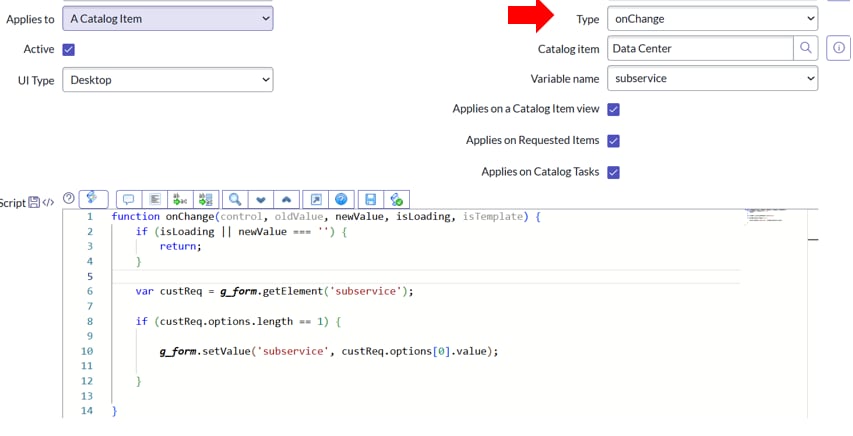Save the script with floppy disk icon
The height and width of the screenshot is (436, 853).
pos(370,199)
